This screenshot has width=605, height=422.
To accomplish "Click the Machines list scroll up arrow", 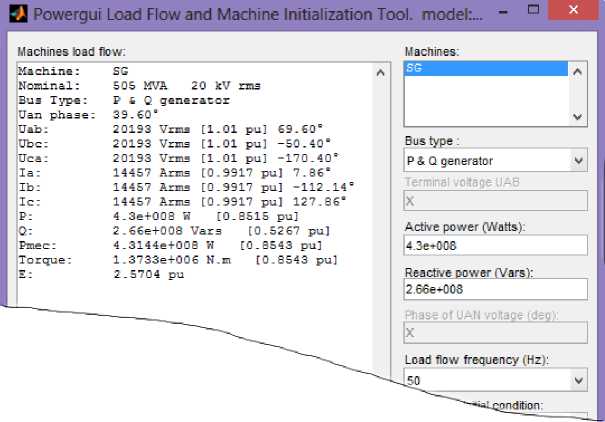I will click(577, 71).
